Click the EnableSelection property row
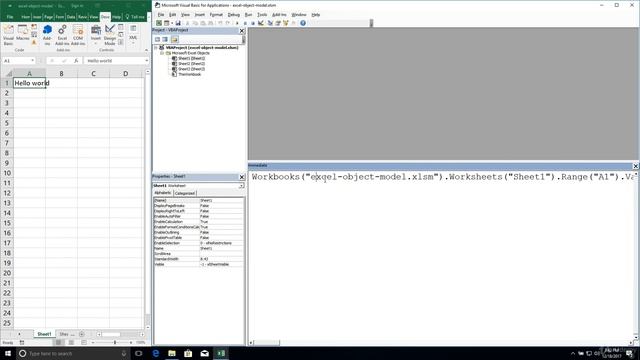The width and height of the screenshot is (640, 360). [199, 243]
